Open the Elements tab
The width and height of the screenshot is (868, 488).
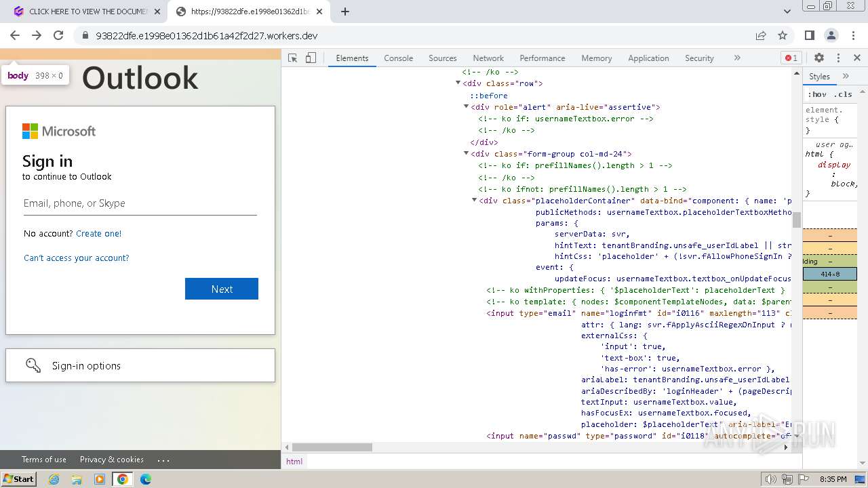click(x=352, y=58)
